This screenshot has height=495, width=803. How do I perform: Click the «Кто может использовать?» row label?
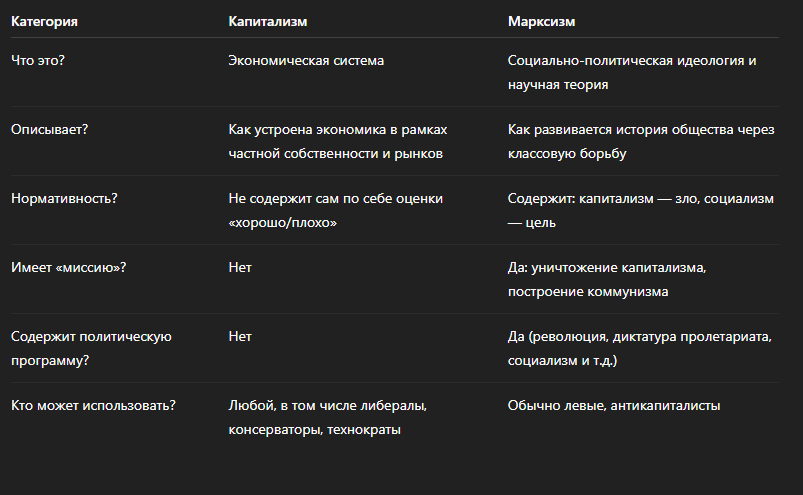tap(93, 405)
